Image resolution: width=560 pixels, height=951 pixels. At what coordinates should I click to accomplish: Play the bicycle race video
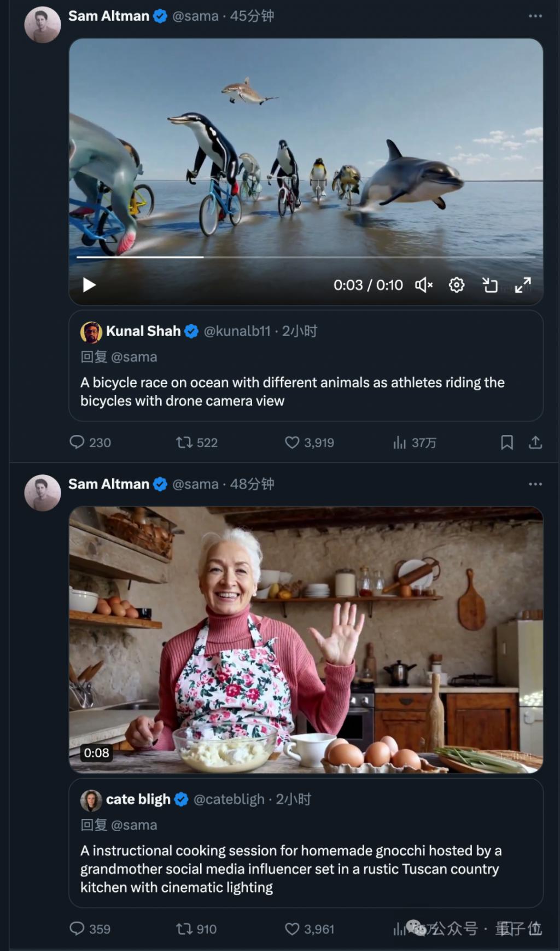[x=89, y=285]
